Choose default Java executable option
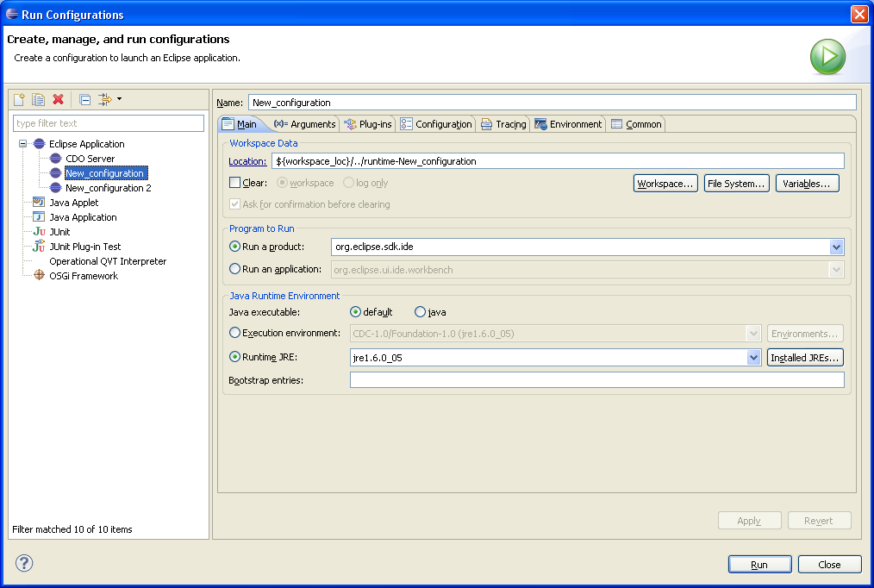This screenshot has width=874, height=588. coord(355,311)
